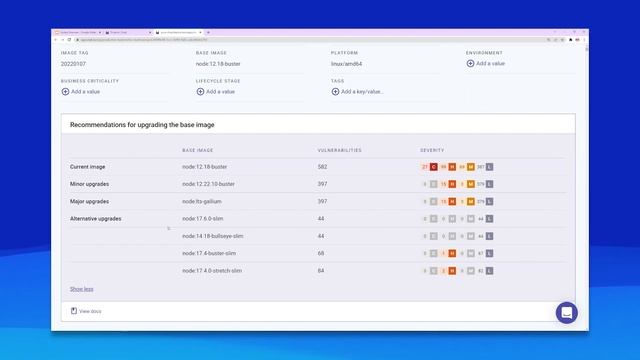Select base image node:lts-gallium

point(202,202)
